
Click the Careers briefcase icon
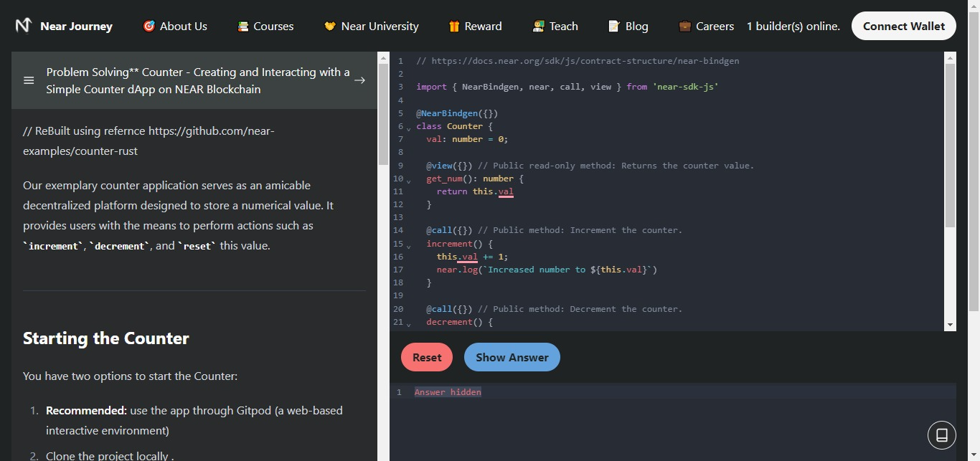[685, 26]
